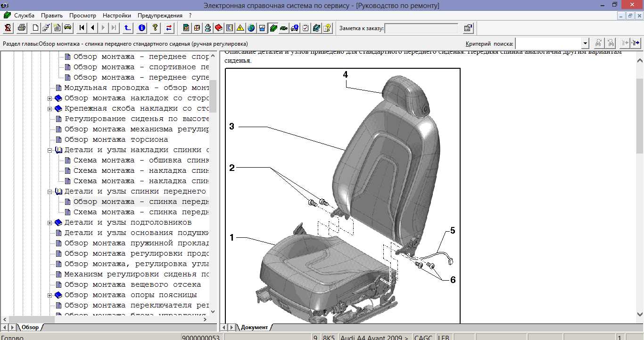Click the orange four-pane grid toolbar icon
The height and width of the screenshot is (340, 644).
197,28
